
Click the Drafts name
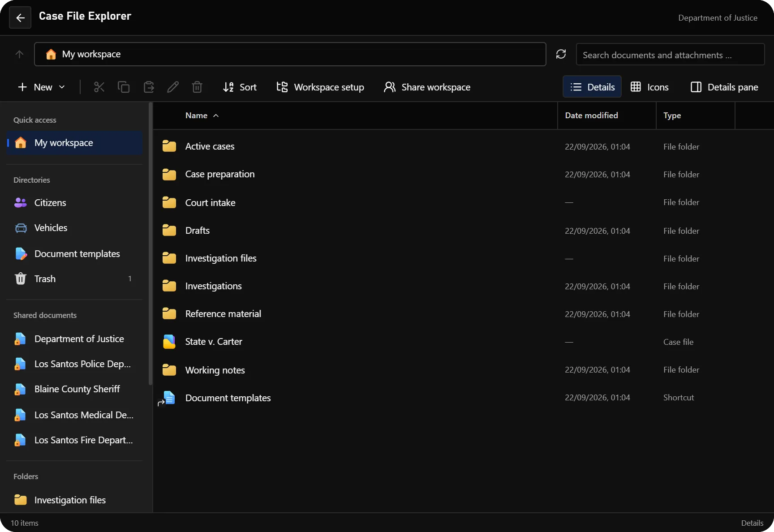point(198,231)
